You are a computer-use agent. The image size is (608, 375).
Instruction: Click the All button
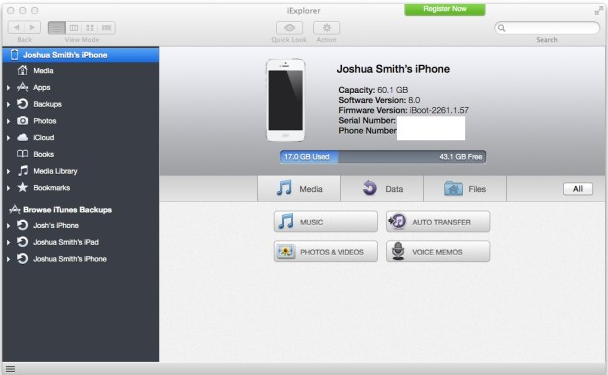pos(578,188)
